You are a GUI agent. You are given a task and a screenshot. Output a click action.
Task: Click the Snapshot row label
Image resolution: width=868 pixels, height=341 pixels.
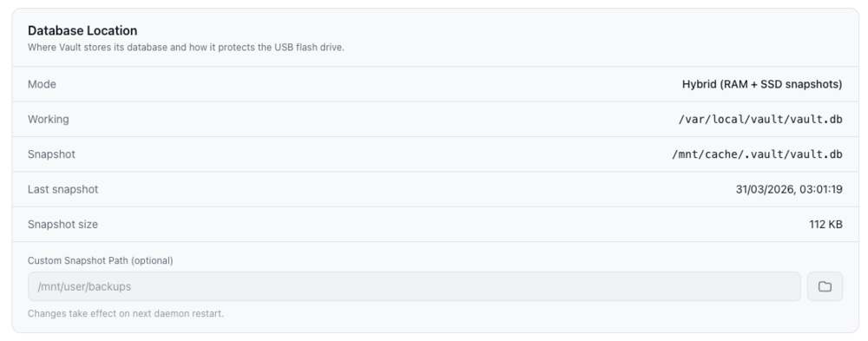pyautogui.click(x=51, y=154)
